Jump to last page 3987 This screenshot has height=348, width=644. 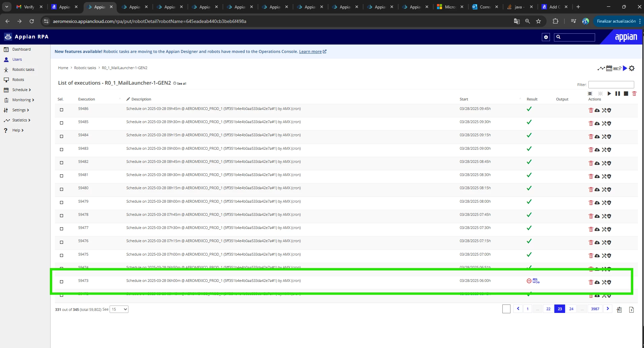[x=595, y=309]
